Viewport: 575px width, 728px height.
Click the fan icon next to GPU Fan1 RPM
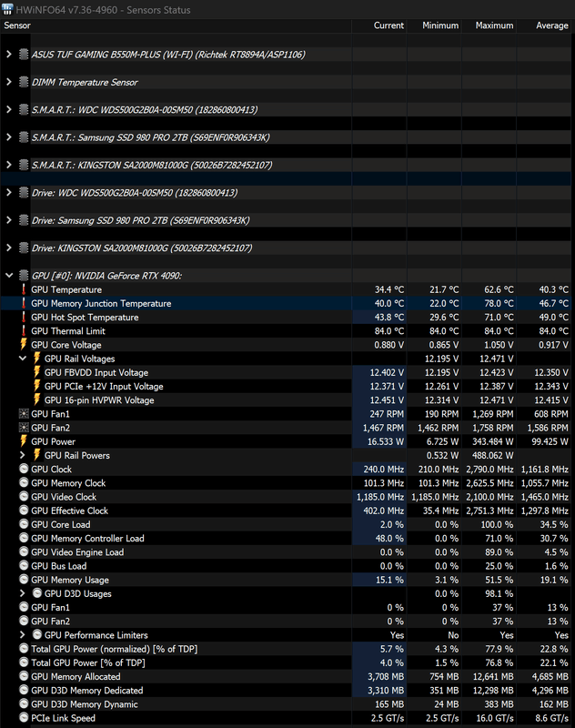coord(24,414)
